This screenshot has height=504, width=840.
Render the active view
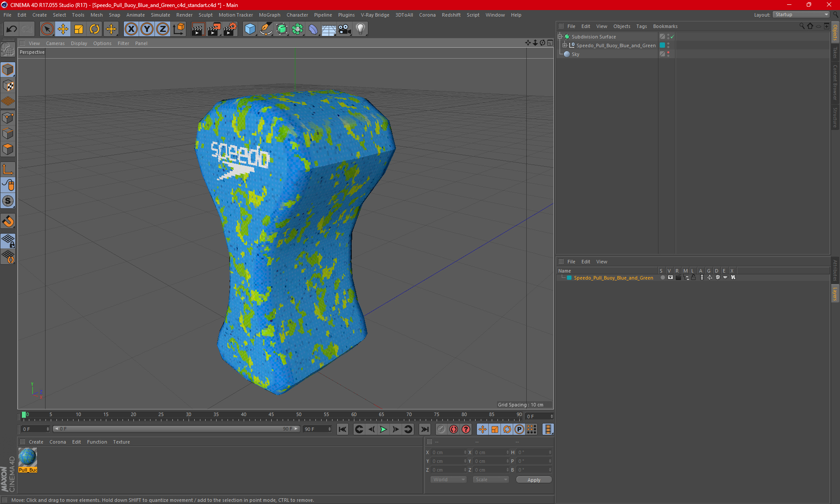tap(198, 29)
